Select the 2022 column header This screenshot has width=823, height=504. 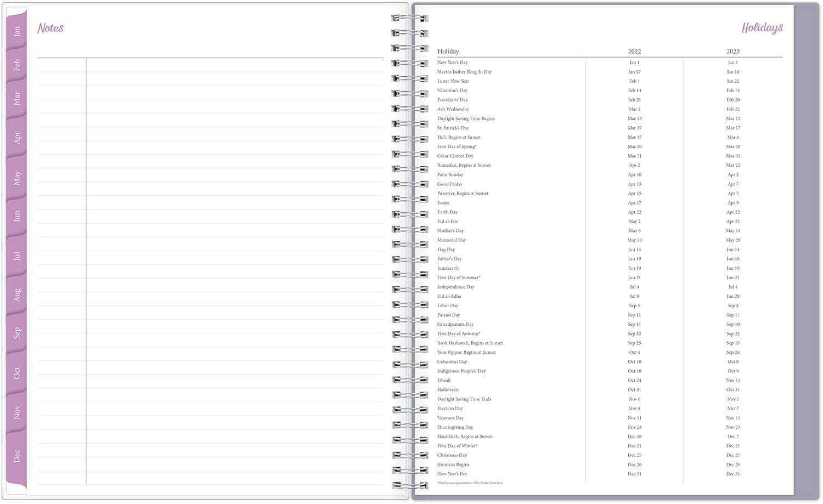click(x=634, y=51)
